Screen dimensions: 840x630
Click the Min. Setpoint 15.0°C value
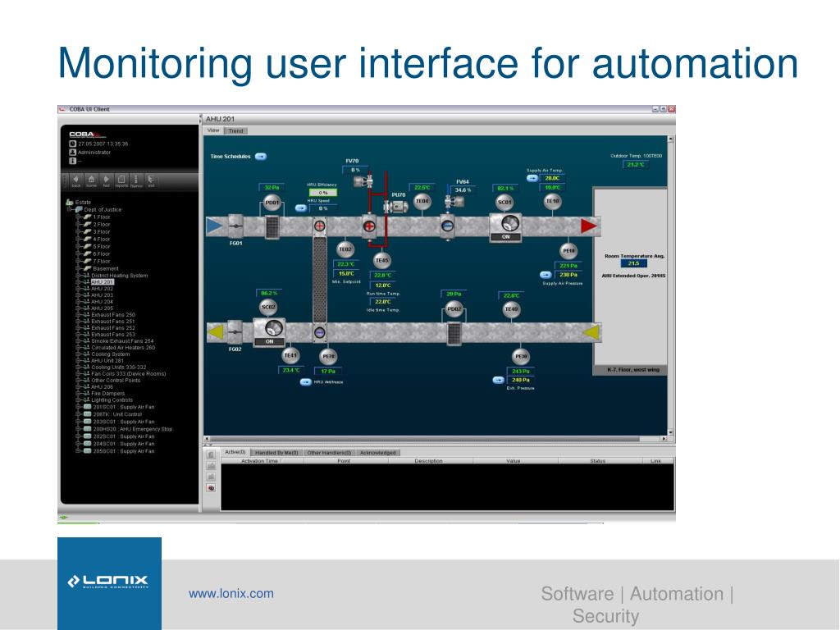[x=346, y=274]
